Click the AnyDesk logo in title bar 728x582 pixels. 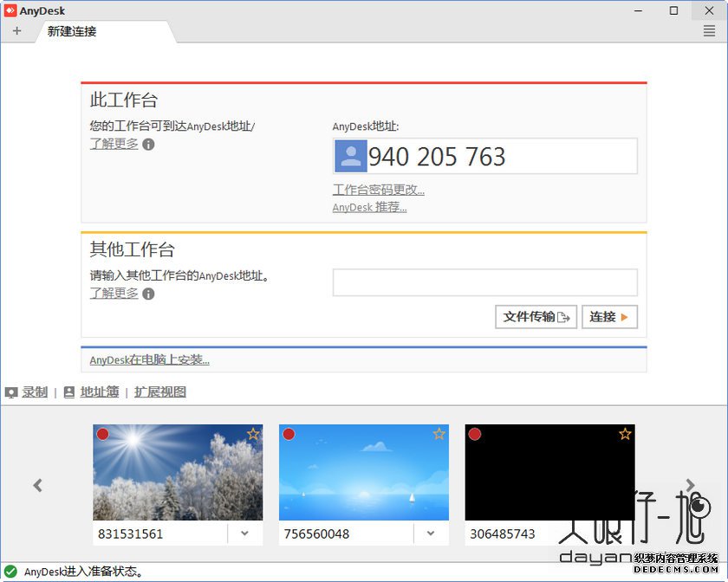pos(10,10)
